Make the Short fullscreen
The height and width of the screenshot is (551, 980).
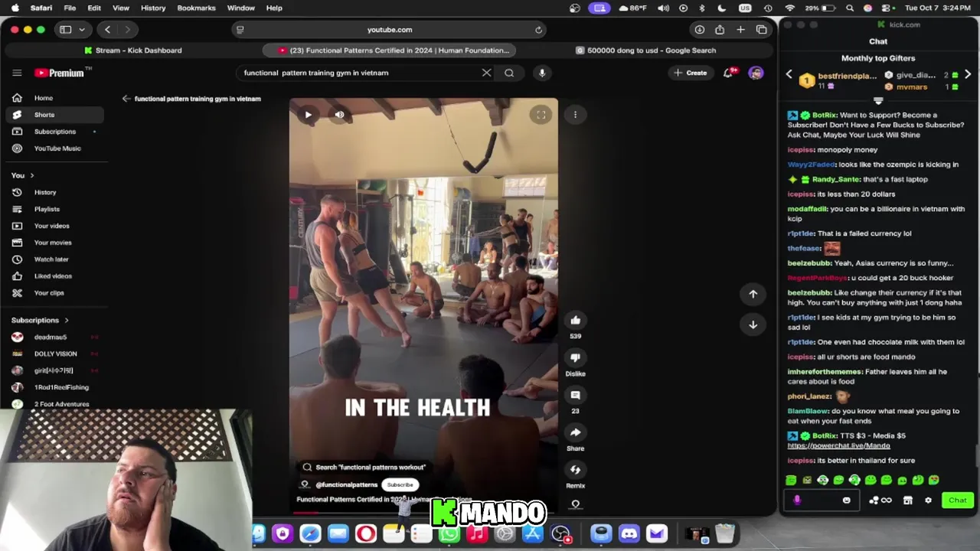[541, 115]
